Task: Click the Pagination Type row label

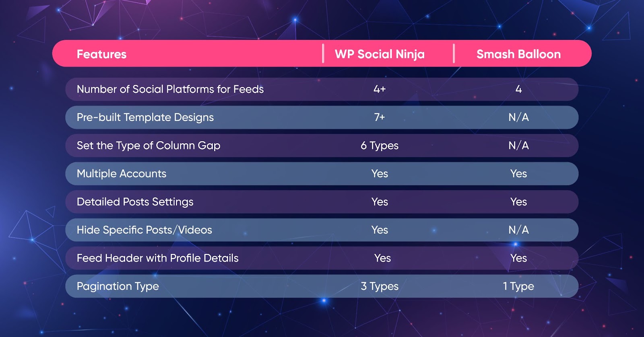Action: tap(118, 286)
